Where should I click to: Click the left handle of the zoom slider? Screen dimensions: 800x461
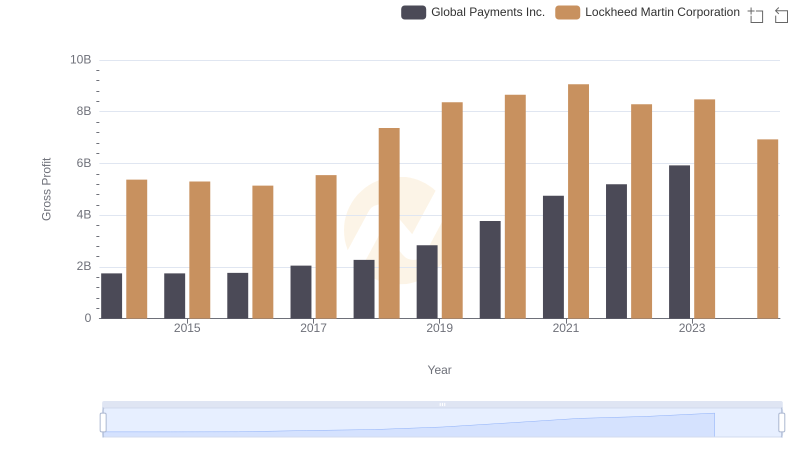[x=103, y=423]
